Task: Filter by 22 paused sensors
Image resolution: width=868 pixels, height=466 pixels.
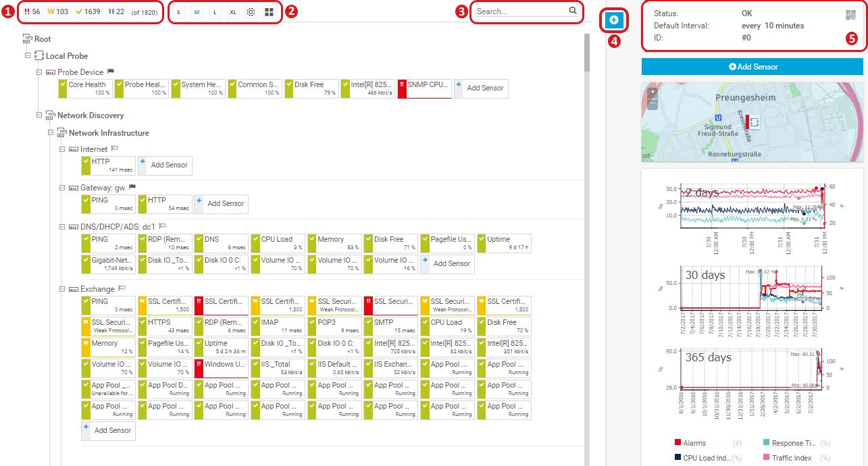Action: click(x=116, y=12)
